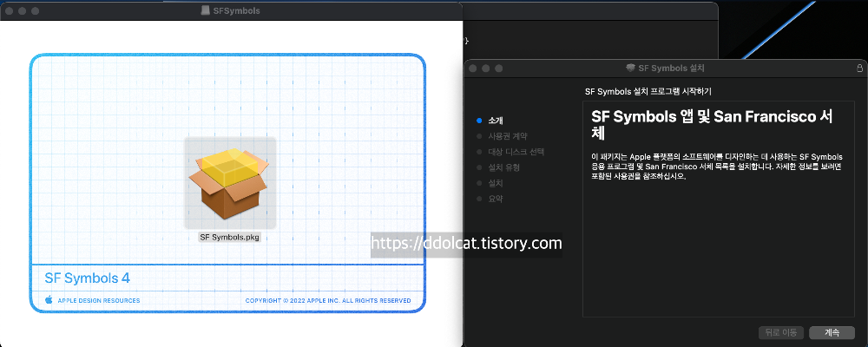The height and width of the screenshot is (347, 868).
Task: Select the 사용권 계약 step in sidebar
Action: [x=507, y=136]
